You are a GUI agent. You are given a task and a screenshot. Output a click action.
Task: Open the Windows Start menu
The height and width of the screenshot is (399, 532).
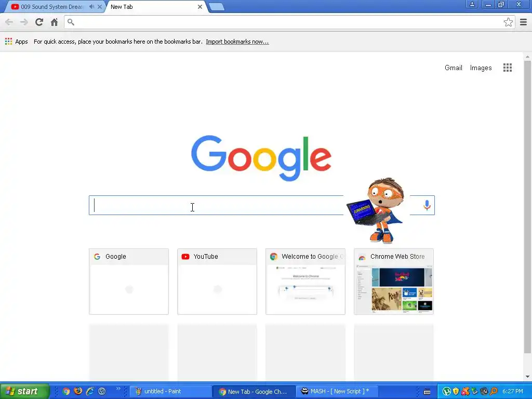[x=24, y=391]
